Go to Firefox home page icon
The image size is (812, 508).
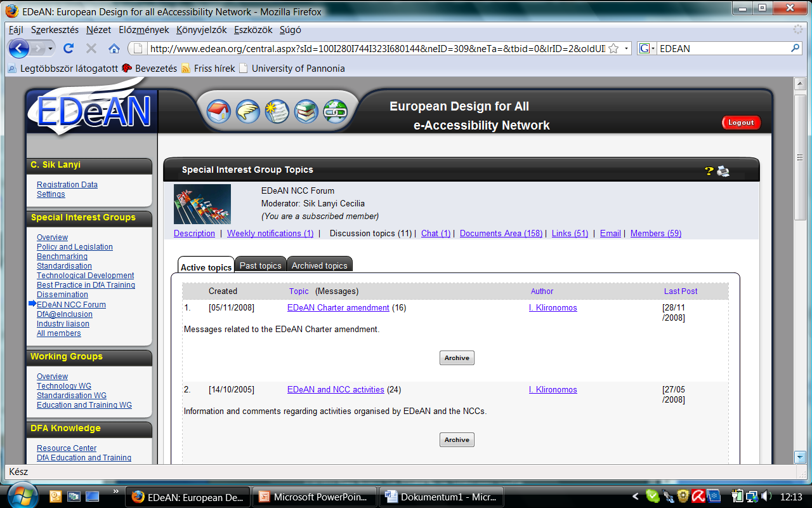[x=114, y=48]
